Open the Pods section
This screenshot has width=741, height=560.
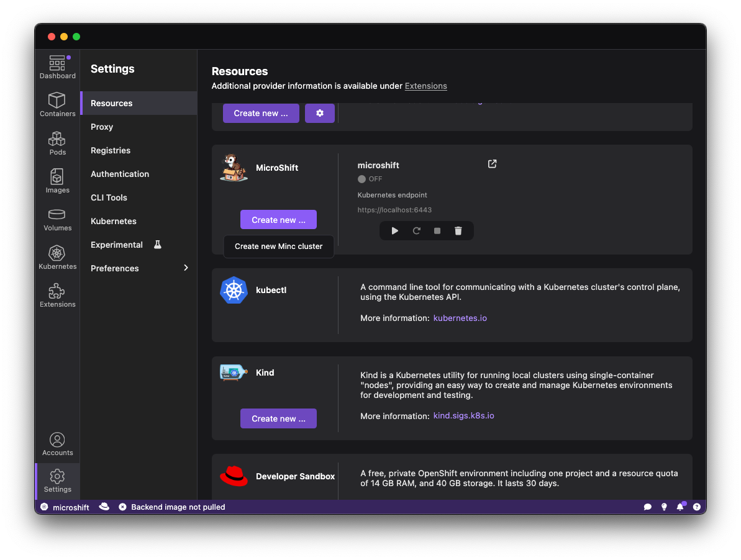pyautogui.click(x=57, y=143)
